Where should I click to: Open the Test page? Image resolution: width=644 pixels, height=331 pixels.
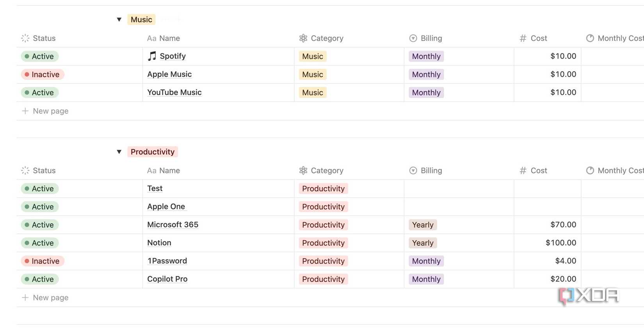[155, 188]
